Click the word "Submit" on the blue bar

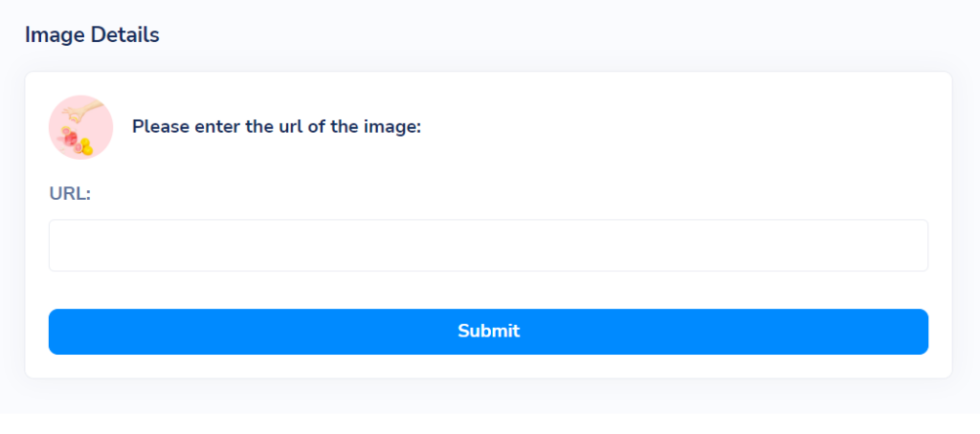[488, 331]
